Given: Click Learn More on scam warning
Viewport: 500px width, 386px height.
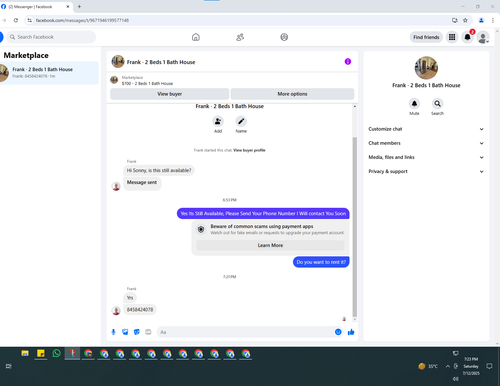Looking at the screenshot, I should (x=270, y=245).
